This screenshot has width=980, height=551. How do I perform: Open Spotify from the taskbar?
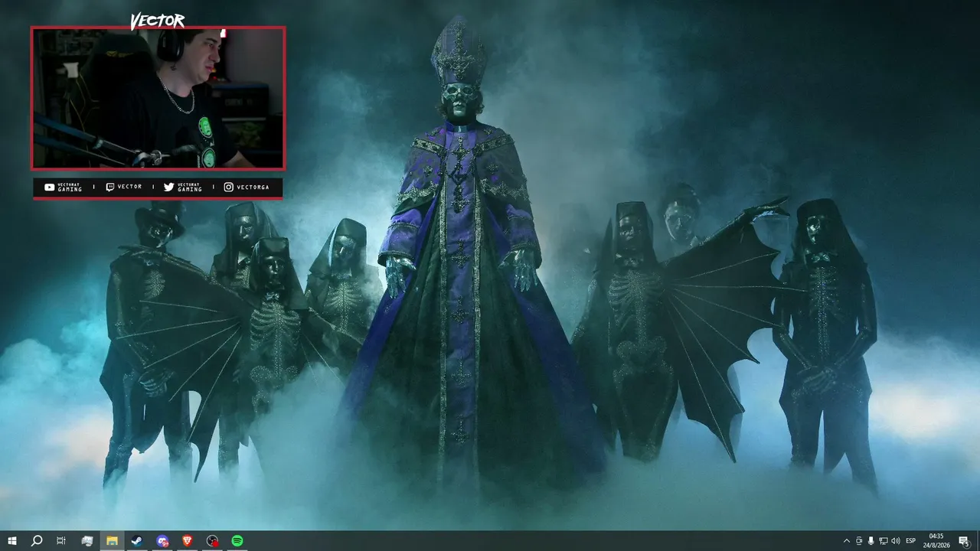(237, 541)
